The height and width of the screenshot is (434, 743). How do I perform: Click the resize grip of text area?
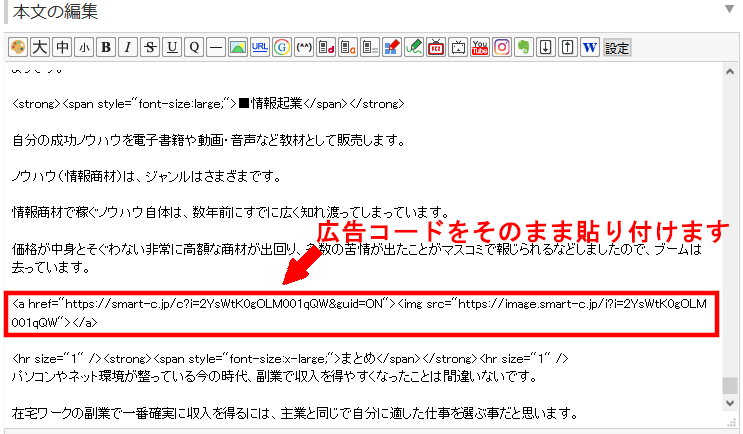(732, 423)
